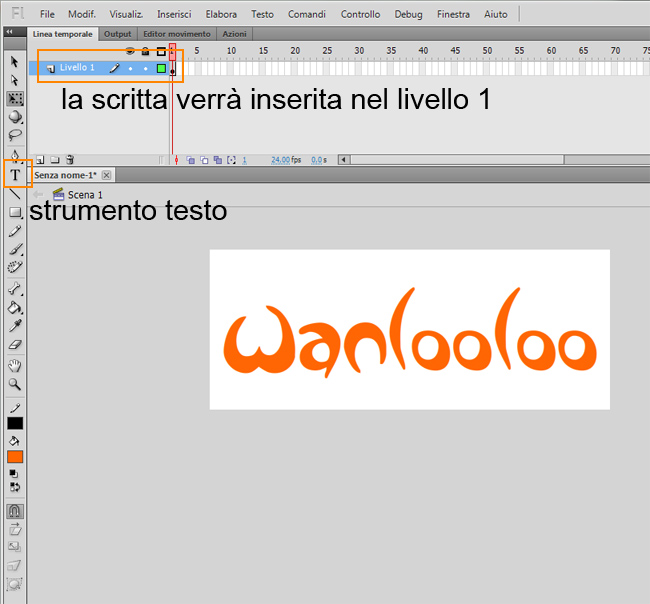Select the Selection arrow tool
Viewport: 650px width, 604px height.
coord(15,62)
